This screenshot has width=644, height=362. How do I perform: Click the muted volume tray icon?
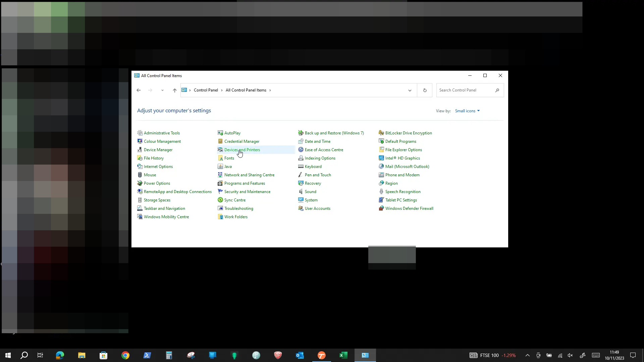click(570, 355)
